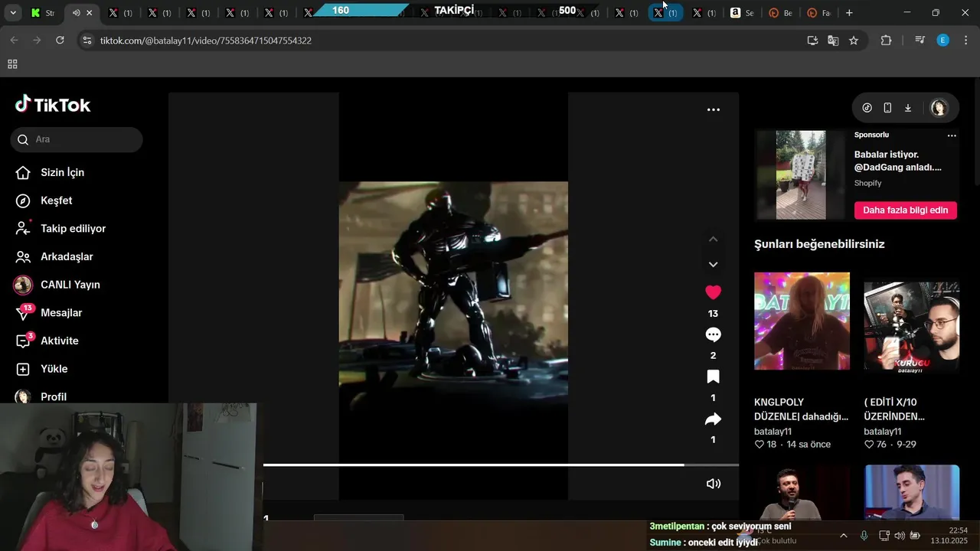Click the download desktop app icon
The height and width of the screenshot is (551, 980).
click(908, 108)
